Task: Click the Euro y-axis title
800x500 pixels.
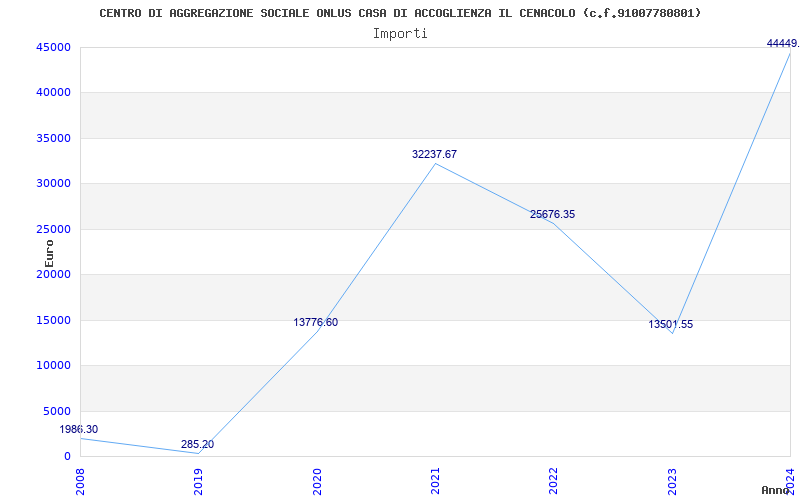Action: coord(49,254)
